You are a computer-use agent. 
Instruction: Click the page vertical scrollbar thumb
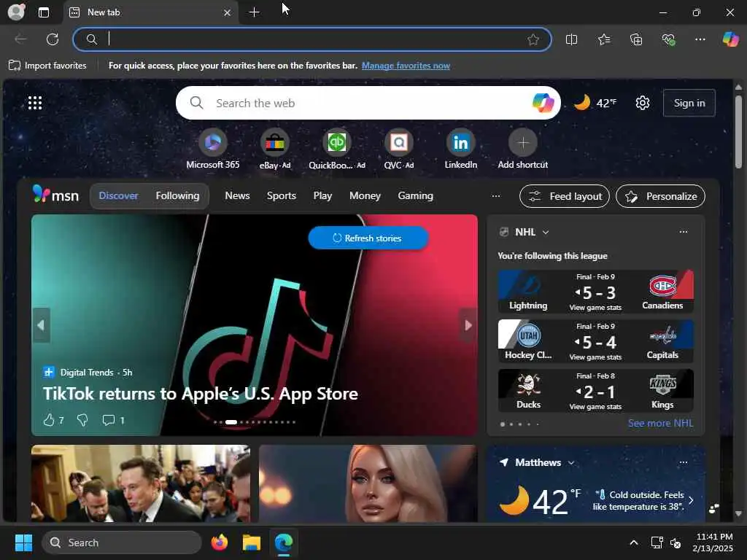tap(738, 132)
